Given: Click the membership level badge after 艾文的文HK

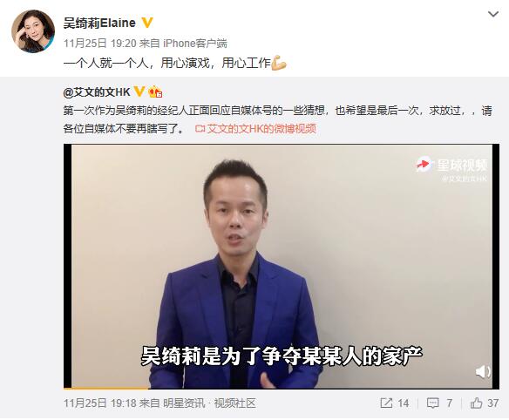Looking at the screenshot, I should (x=155, y=92).
